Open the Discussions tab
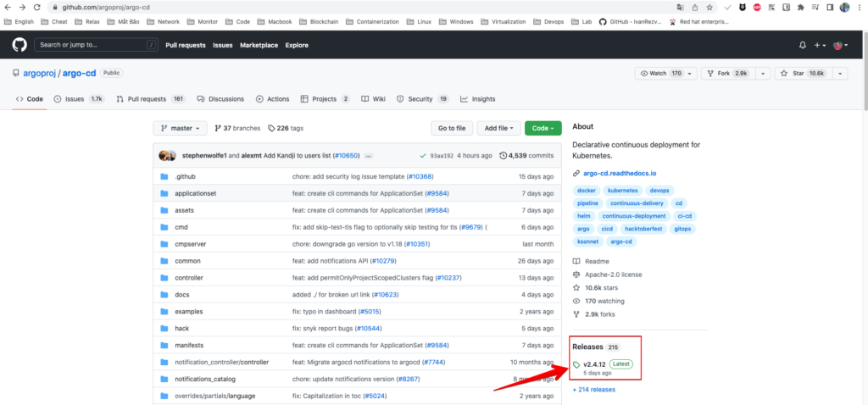 (x=220, y=99)
